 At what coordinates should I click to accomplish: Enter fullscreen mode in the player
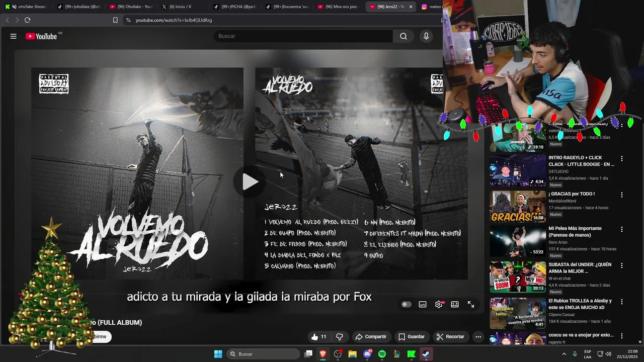pos(471,304)
